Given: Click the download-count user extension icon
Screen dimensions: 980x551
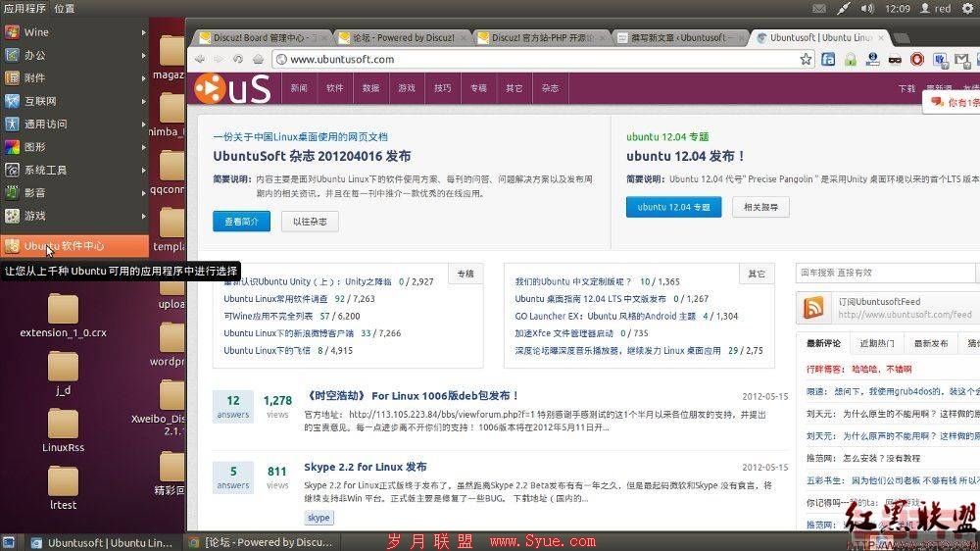Looking at the screenshot, I should (872, 60).
